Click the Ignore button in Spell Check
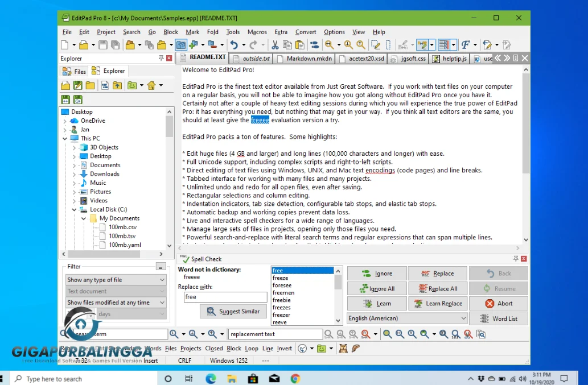The image size is (588, 385). (x=377, y=274)
